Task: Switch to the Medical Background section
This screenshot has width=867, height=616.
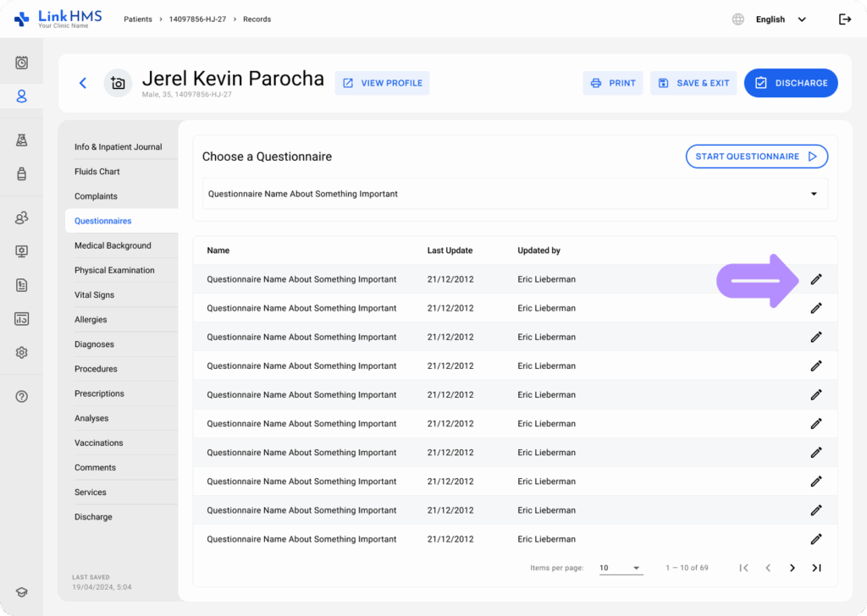Action: (x=113, y=245)
